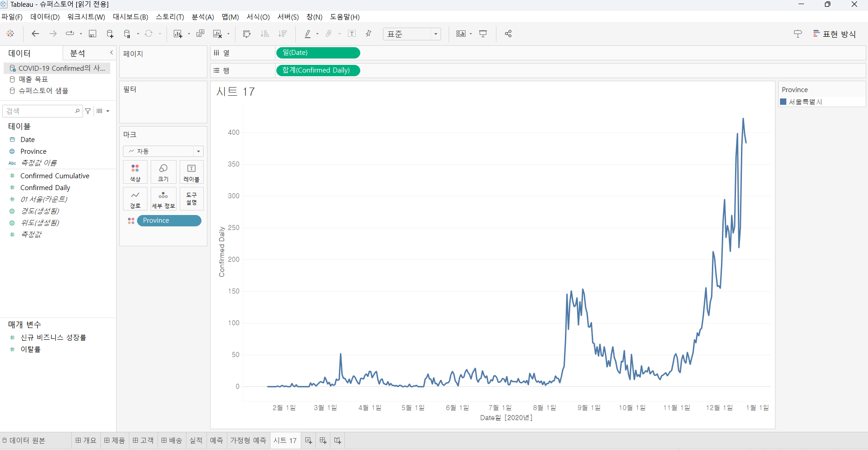The width and height of the screenshot is (868, 450).
Task: Click the save disk icon
Action: click(x=93, y=34)
